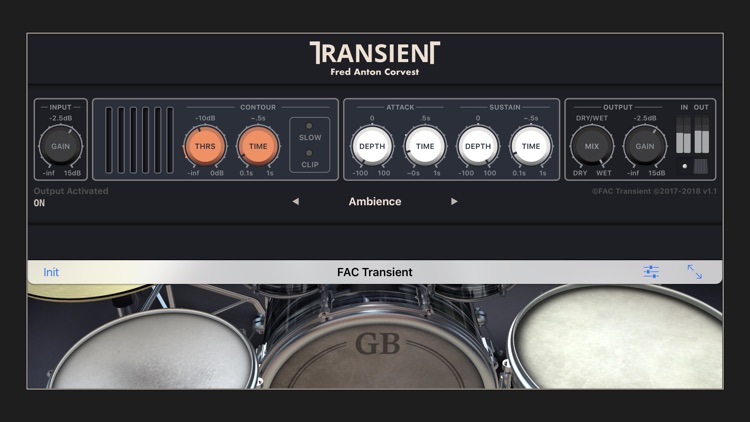Click the OUT level meter
This screenshot has width=750, height=422.
tap(701, 134)
